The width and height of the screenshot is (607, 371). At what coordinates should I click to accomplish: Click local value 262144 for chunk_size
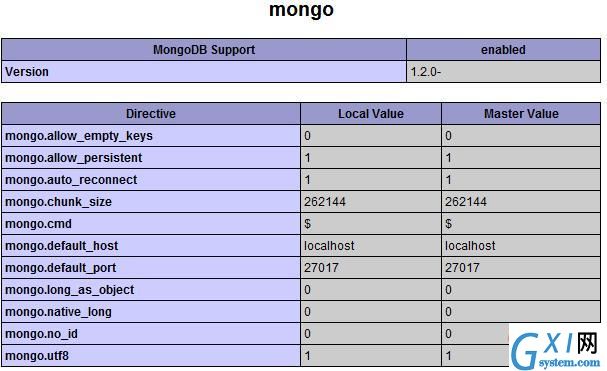point(325,202)
